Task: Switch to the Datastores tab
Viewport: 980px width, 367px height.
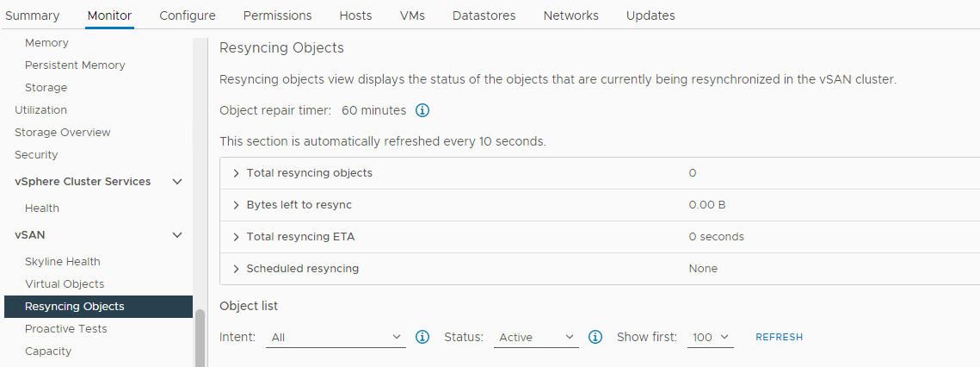Action: click(484, 16)
